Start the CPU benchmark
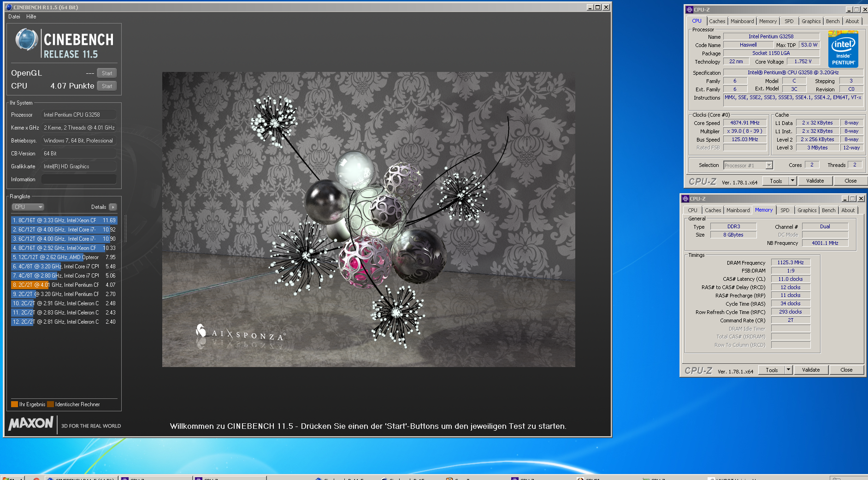The height and width of the screenshot is (480, 868). click(107, 86)
